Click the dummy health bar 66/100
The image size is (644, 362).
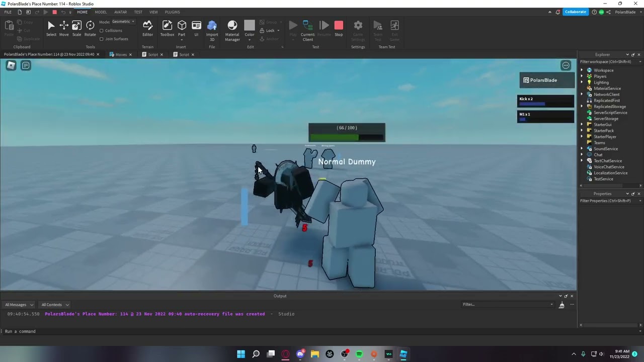[347, 133]
